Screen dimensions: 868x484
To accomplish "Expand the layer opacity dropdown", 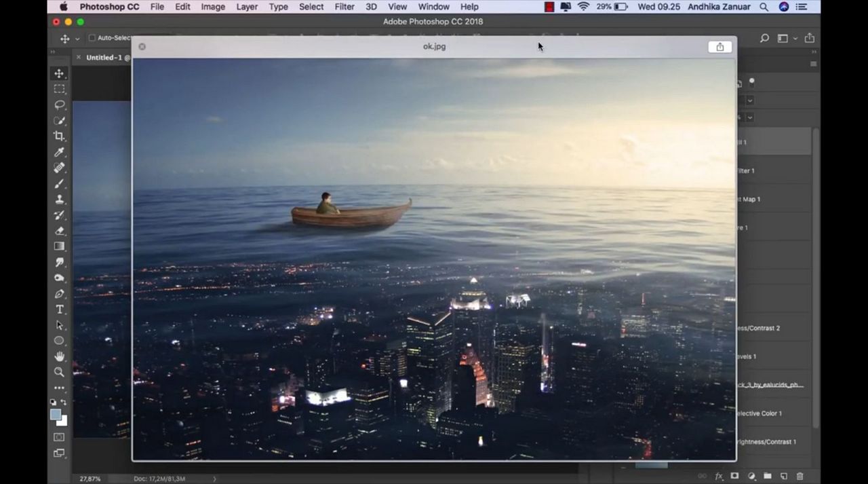I will (749, 117).
